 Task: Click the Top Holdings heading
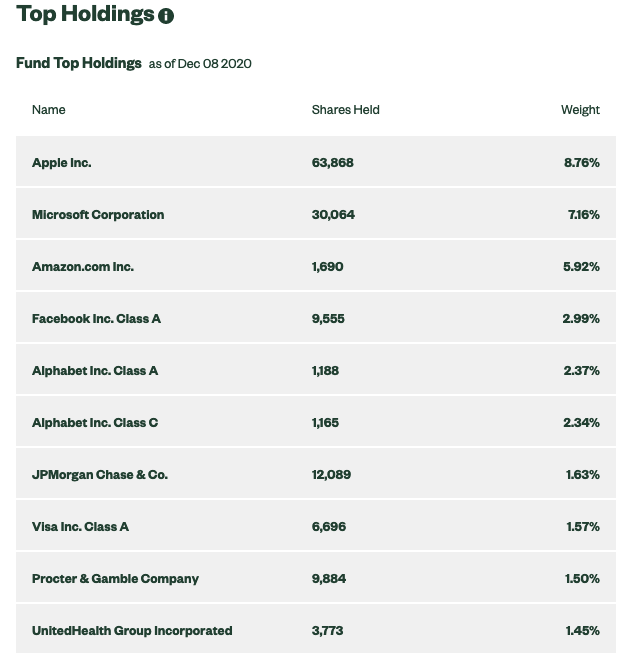[x=85, y=15]
